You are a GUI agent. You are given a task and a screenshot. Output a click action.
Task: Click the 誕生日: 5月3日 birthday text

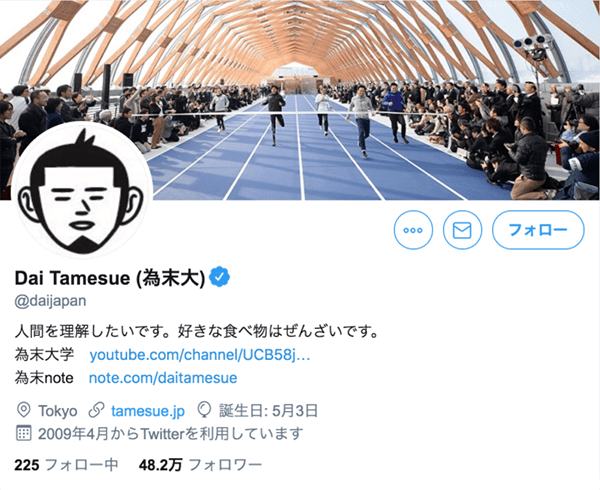point(268,411)
